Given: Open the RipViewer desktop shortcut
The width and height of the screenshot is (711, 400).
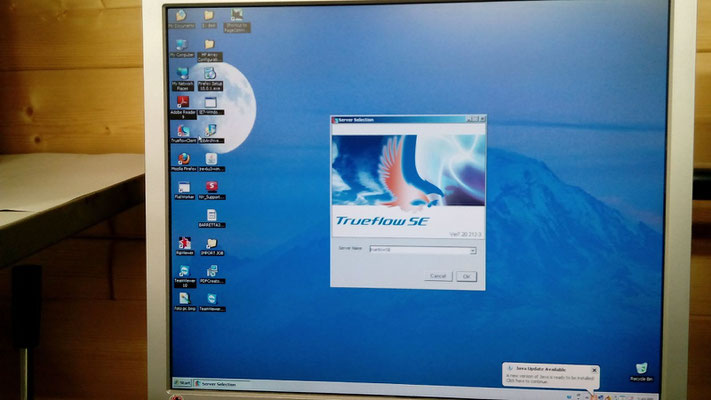Looking at the screenshot, I should [185, 246].
